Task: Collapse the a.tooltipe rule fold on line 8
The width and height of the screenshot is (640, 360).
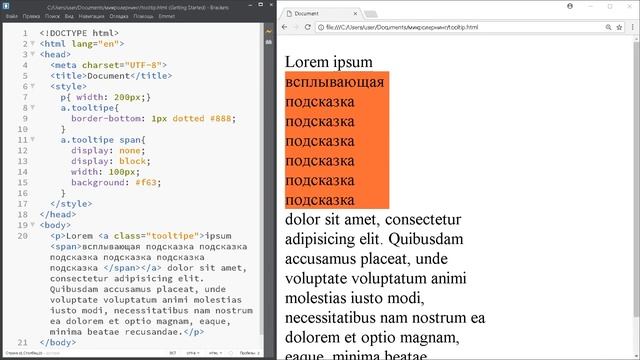Action: click(33, 107)
